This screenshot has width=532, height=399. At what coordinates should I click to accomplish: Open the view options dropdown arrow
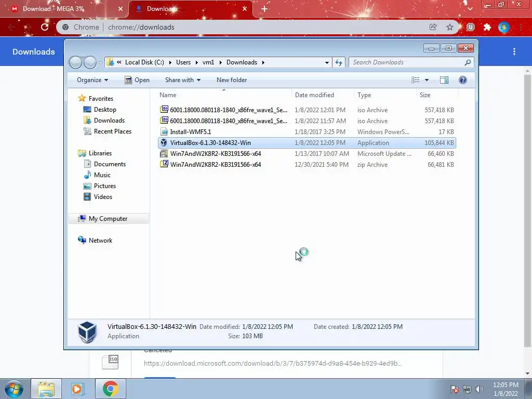tap(427, 80)
